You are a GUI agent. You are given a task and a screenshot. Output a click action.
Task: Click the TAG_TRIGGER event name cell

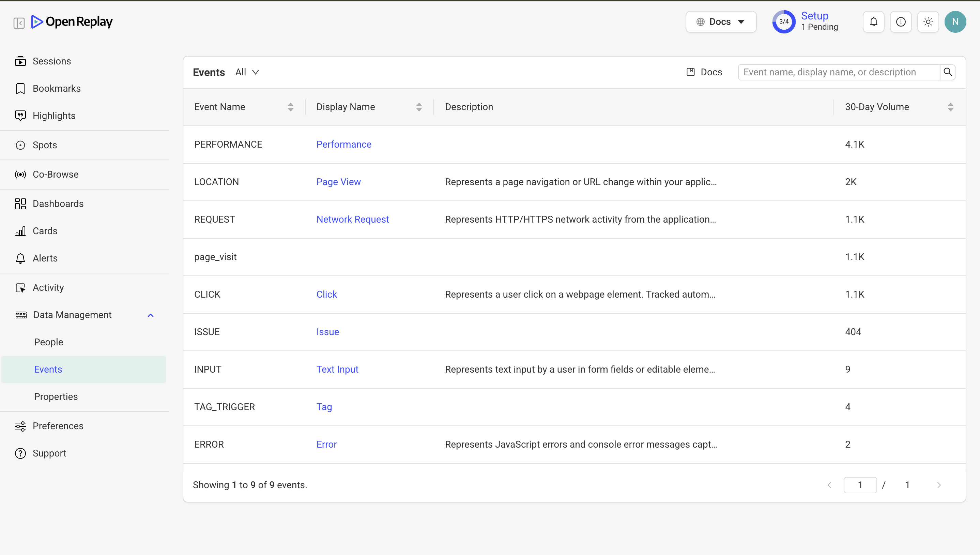click(224, 407)
